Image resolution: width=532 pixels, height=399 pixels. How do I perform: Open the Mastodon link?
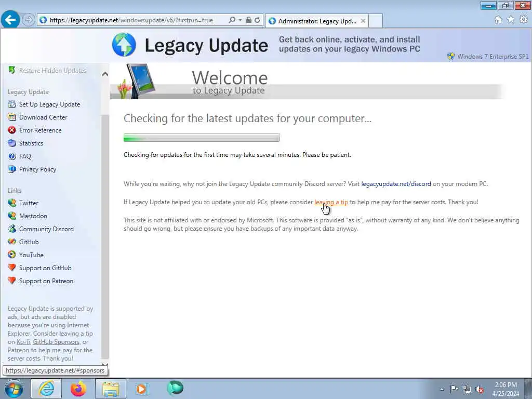tap(33, 216)
